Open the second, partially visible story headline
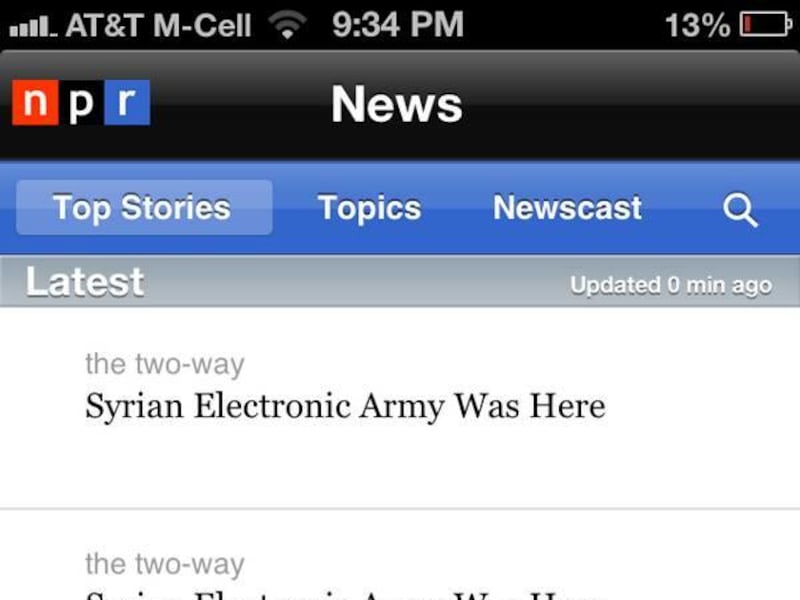 [345, 595]
